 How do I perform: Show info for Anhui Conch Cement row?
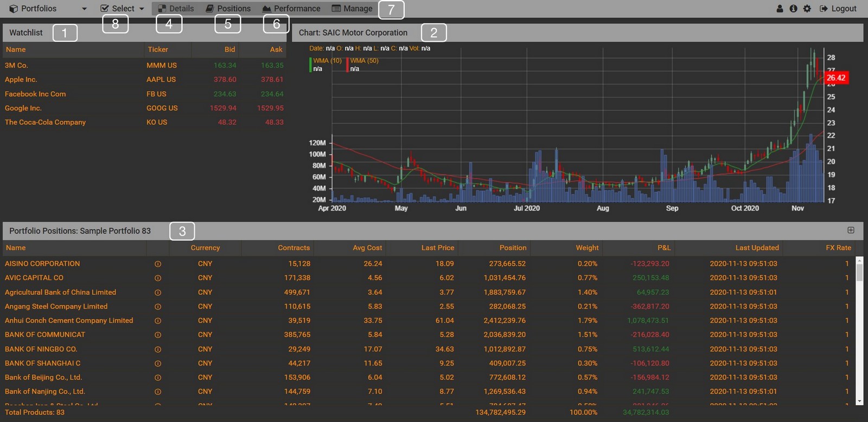158,321
